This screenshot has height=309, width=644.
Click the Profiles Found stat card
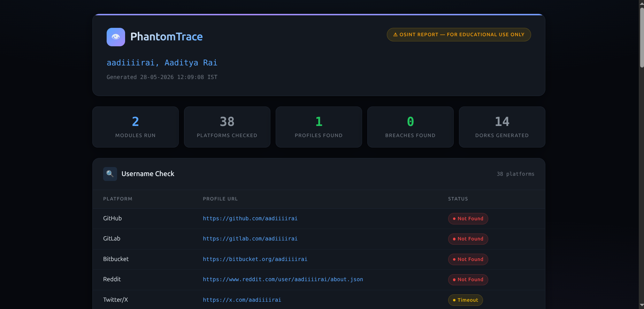319,127
